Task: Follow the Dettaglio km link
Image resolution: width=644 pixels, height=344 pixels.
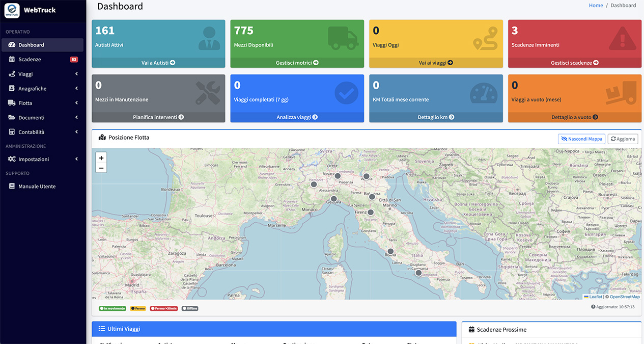Action: [436, 117]
